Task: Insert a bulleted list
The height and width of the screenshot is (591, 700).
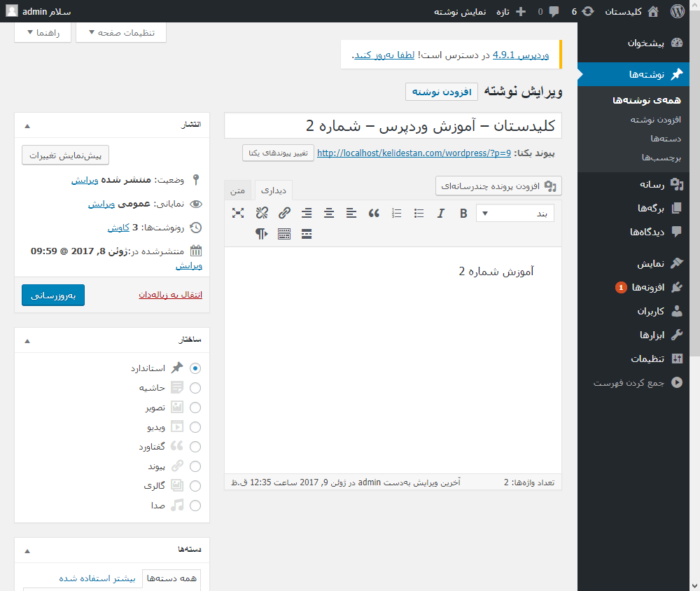Action: [419, 214]
